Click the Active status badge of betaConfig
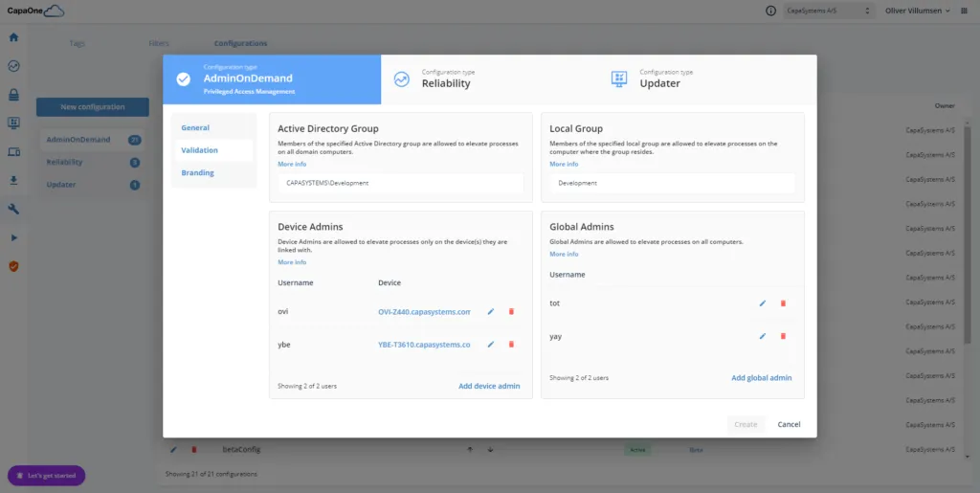Image resolution: width=980 pixels, height=493 pixels. 636,449
